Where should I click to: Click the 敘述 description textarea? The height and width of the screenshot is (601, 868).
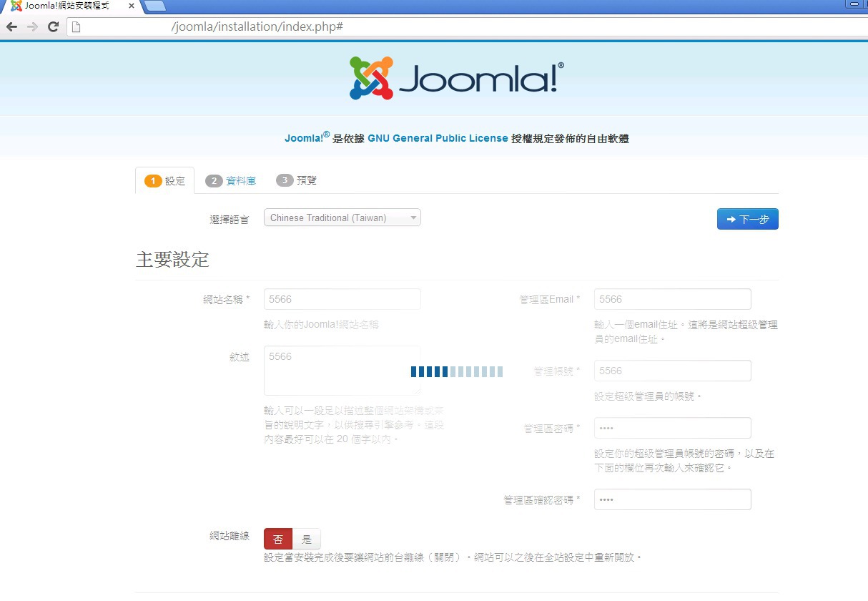coord(342,371)
